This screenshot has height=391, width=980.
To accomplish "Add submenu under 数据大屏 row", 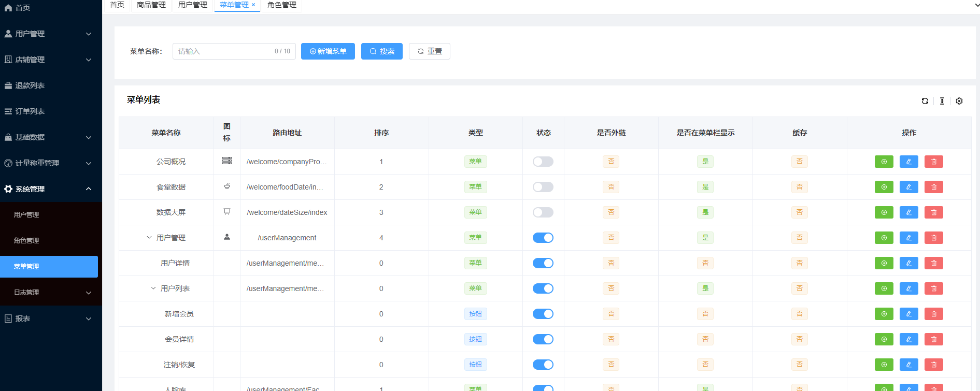I will (884, 212).
